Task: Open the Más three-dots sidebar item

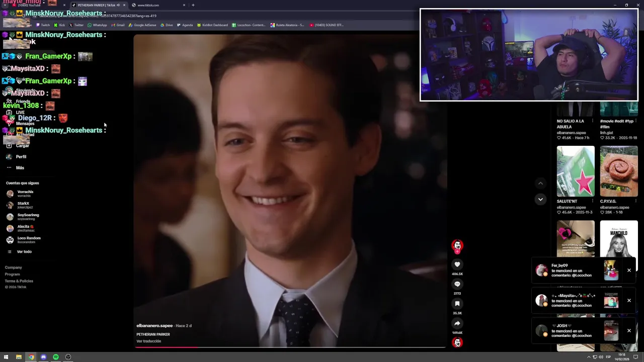Action: [15, 167]
